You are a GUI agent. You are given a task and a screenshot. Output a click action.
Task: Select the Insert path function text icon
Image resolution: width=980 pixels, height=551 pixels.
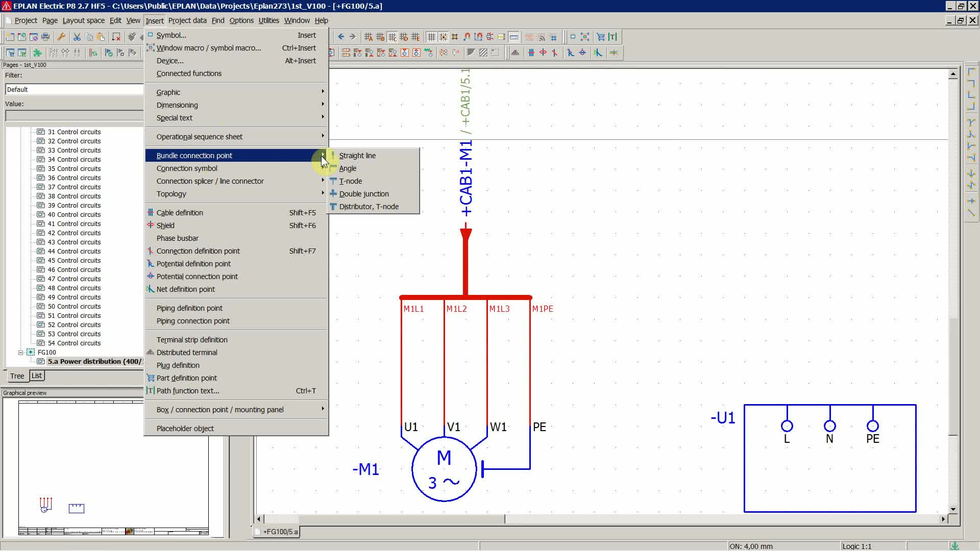coord(613,37)
